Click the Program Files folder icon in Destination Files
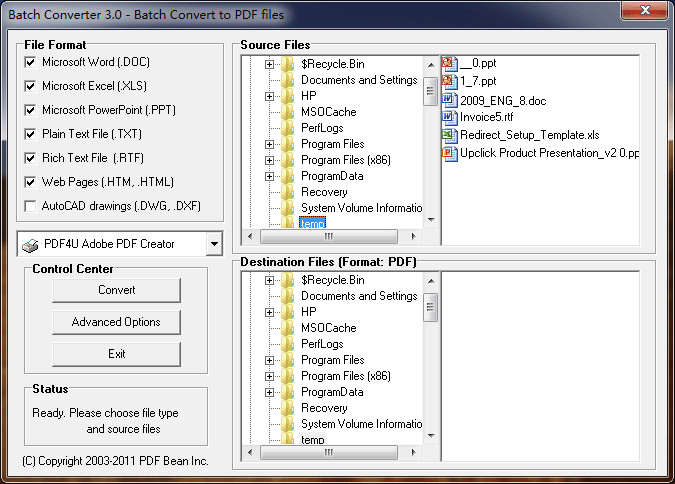The width and height of the screenshot is (675, 484). click(x=288, y=360)
